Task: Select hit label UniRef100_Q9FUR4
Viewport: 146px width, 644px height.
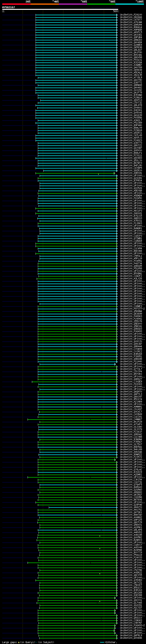Action: 131,37
